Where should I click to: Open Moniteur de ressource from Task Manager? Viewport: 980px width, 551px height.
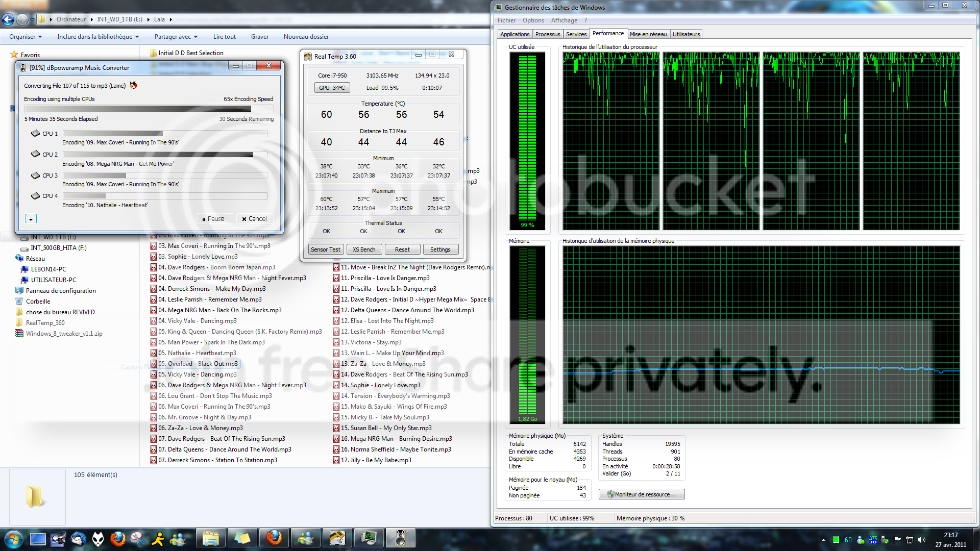click(642, 494)
